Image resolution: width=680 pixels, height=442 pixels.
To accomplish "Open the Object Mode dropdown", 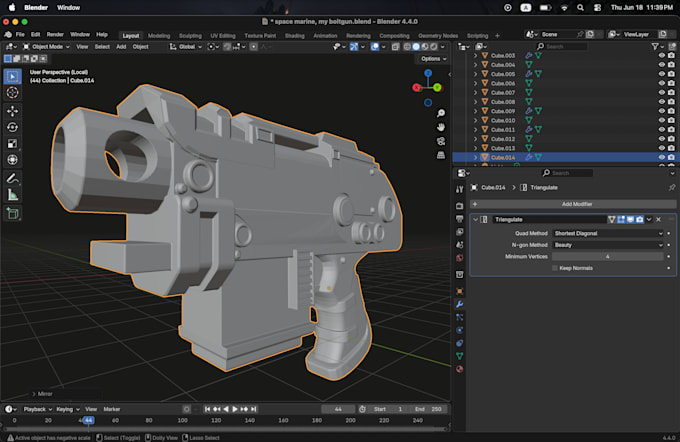I will 46,47.
